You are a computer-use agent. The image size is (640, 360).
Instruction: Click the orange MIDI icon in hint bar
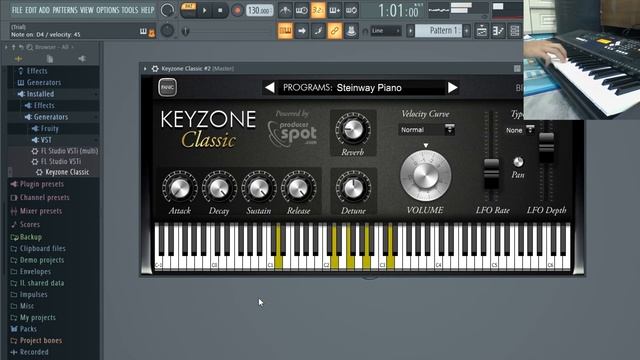coord(152,32)
